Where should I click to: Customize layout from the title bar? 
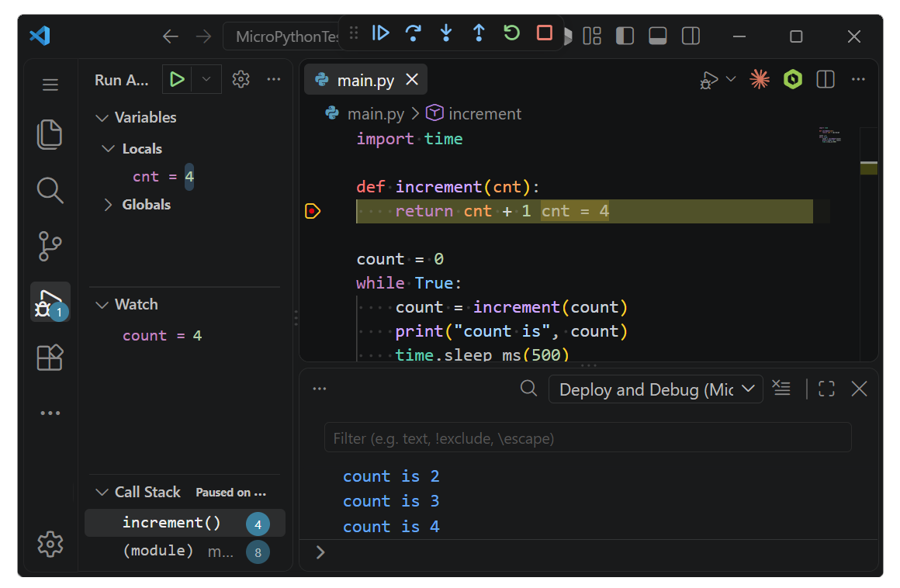tap(592, 36)
